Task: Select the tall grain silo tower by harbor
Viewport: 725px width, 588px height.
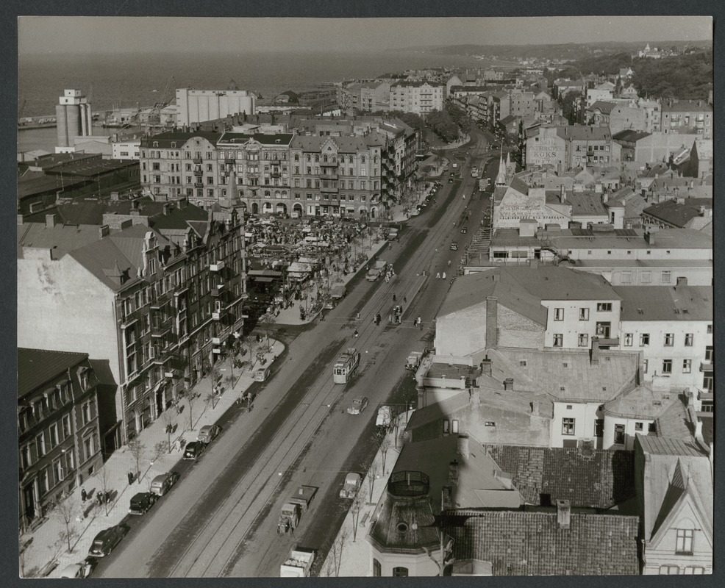Action: click(x=74, y=118)
